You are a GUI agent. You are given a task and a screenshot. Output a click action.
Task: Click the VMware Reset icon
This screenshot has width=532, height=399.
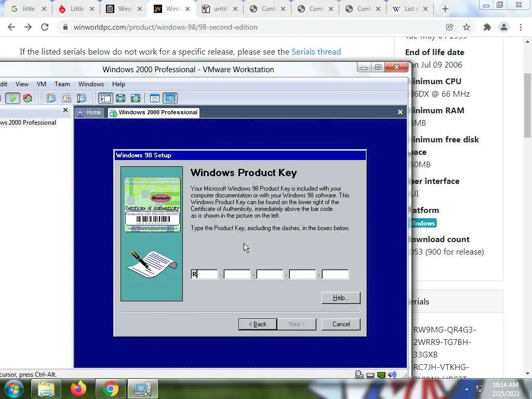[28, 98]
